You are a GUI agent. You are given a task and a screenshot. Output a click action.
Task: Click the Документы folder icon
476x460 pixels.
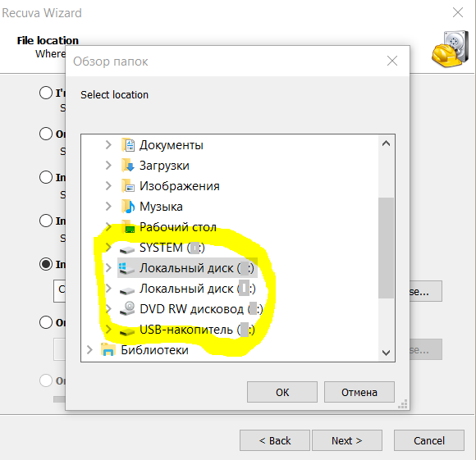[128, 145]
